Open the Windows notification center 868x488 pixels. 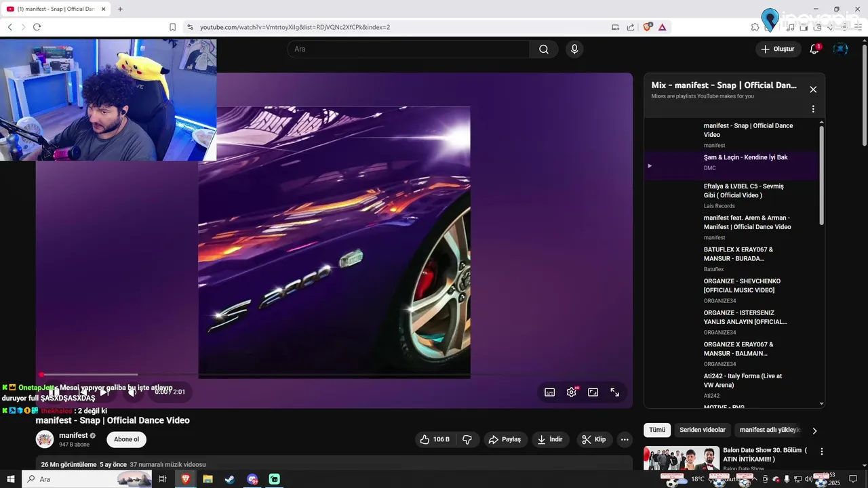(x=853, y=479)
